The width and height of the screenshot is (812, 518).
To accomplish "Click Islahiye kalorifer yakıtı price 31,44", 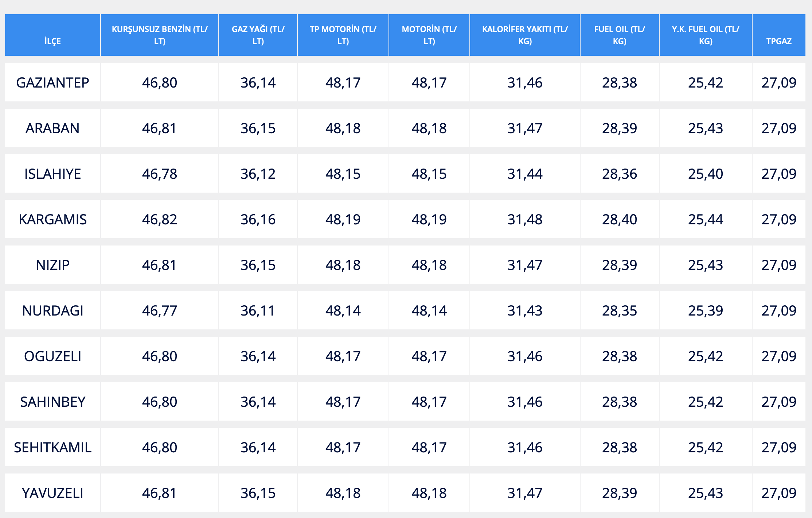I will point(525,174).
